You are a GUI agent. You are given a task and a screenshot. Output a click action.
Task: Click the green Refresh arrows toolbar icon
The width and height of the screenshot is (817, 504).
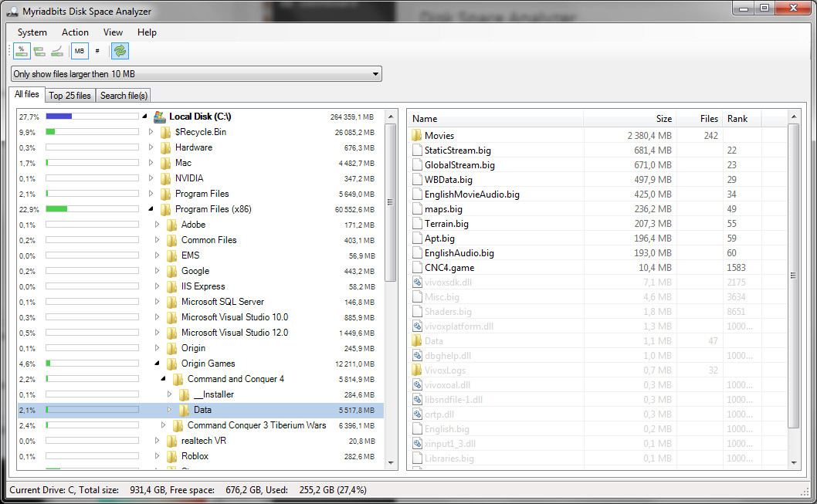point(120,51)
